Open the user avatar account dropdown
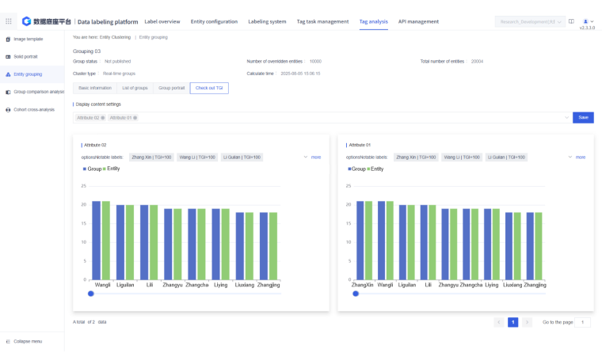The image size is (602, 364). 587,21
